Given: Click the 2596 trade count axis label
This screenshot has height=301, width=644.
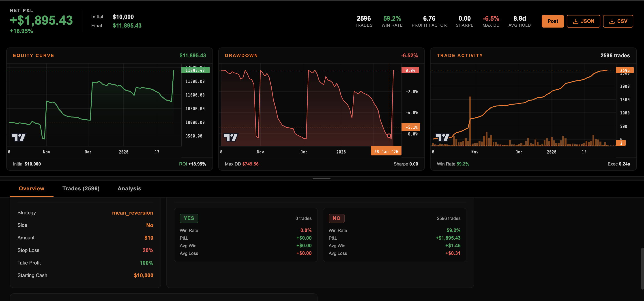Looking at the screenshot, I should click(x=625, y=70).
